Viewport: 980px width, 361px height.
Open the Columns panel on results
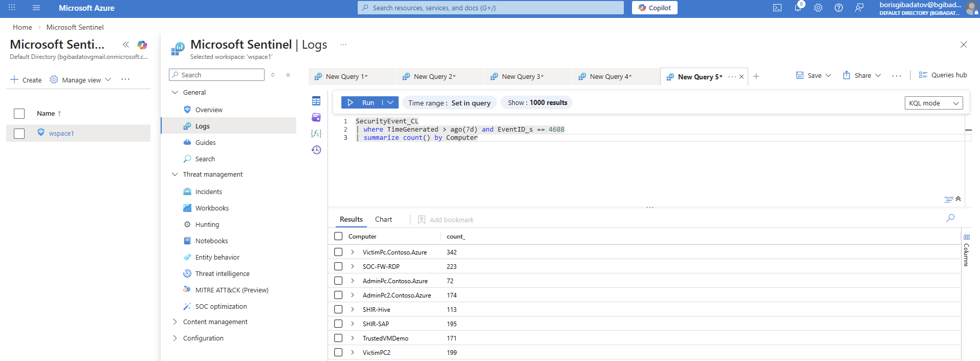[966, 251]
